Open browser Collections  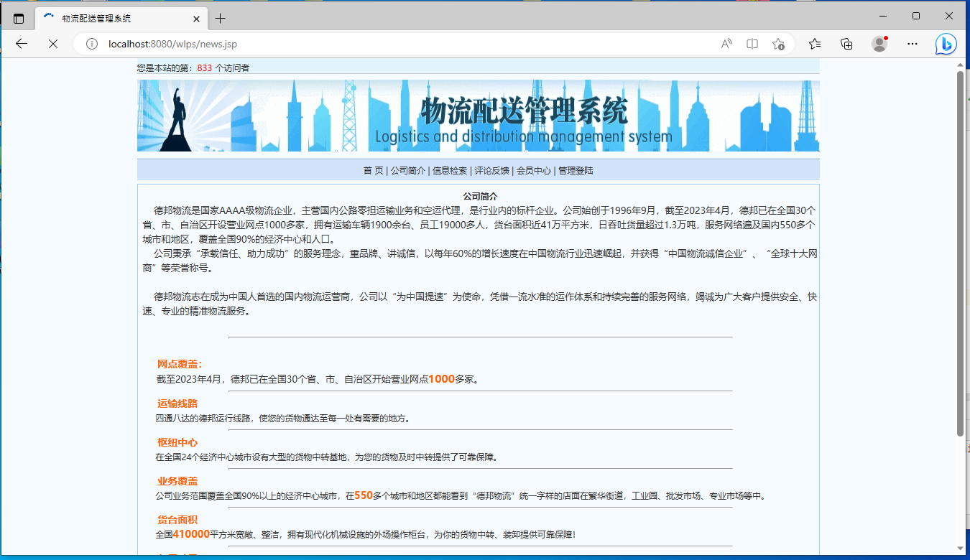847,44
